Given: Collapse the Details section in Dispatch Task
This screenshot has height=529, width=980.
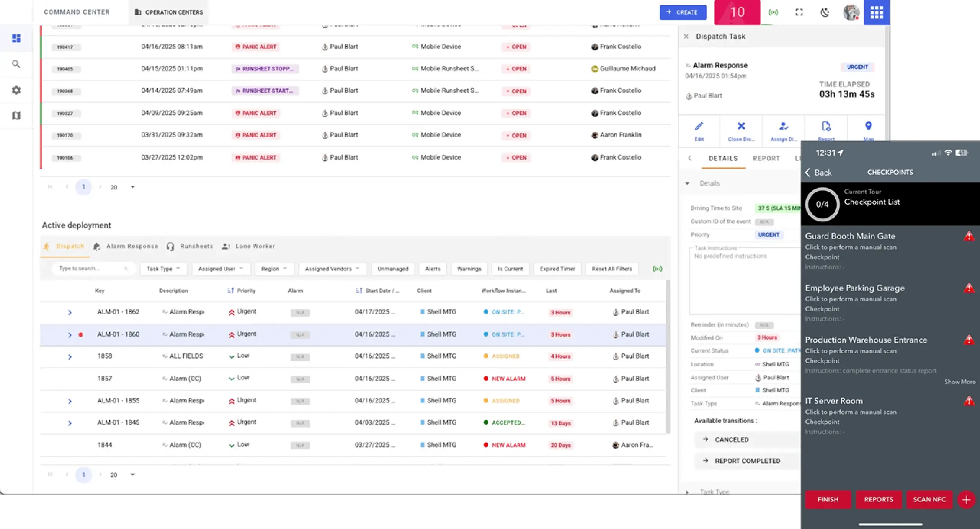Looking at the screenshot, I should [687, 183].
